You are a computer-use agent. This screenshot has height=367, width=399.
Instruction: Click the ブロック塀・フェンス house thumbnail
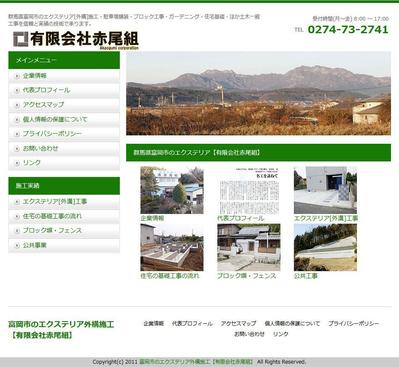point(249,247)
